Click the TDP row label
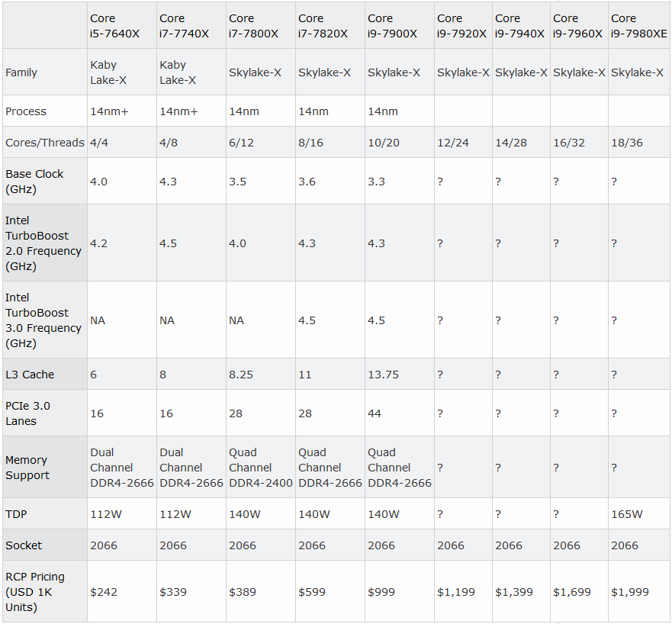The image size is (672, 624). point(44,514)
